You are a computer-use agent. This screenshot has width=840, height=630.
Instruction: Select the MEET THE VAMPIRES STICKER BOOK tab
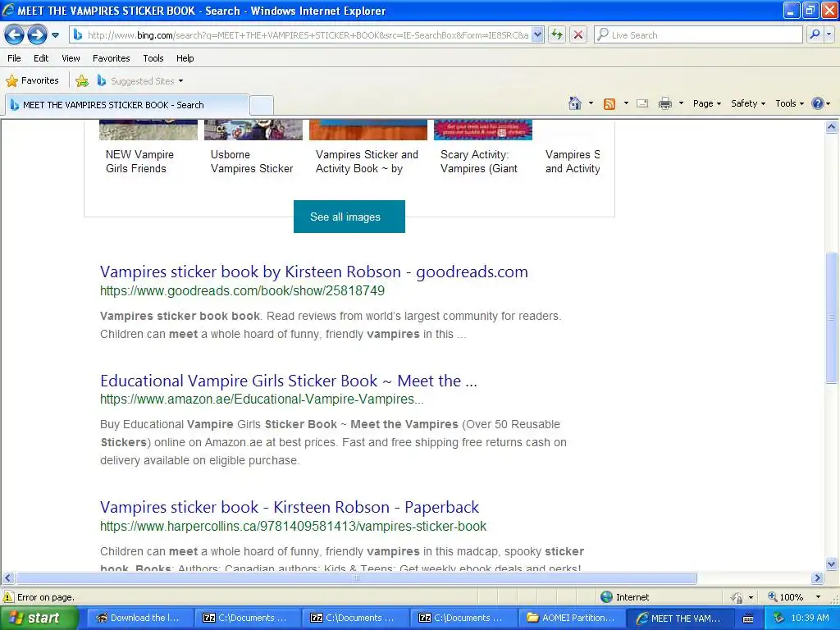click(x=127, y=105)
